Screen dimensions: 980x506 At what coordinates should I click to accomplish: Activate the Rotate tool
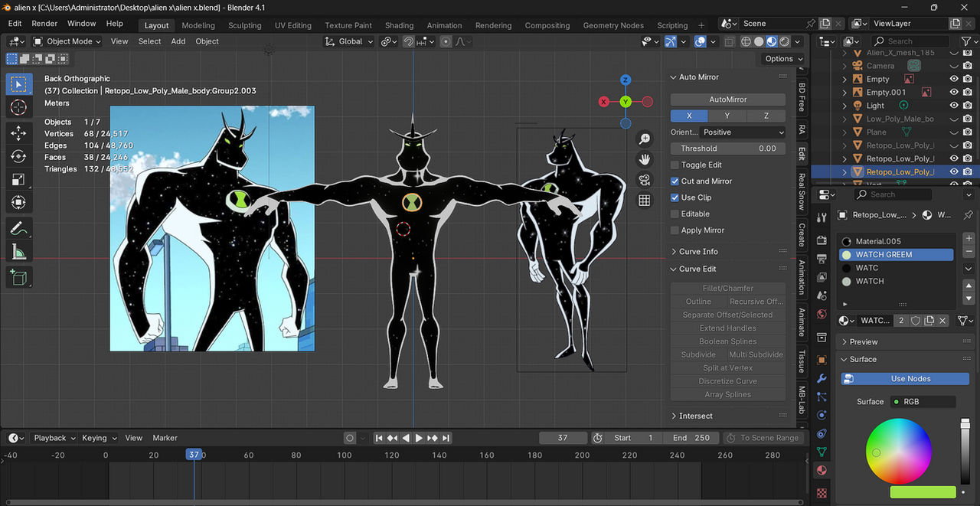pos(19,156)
